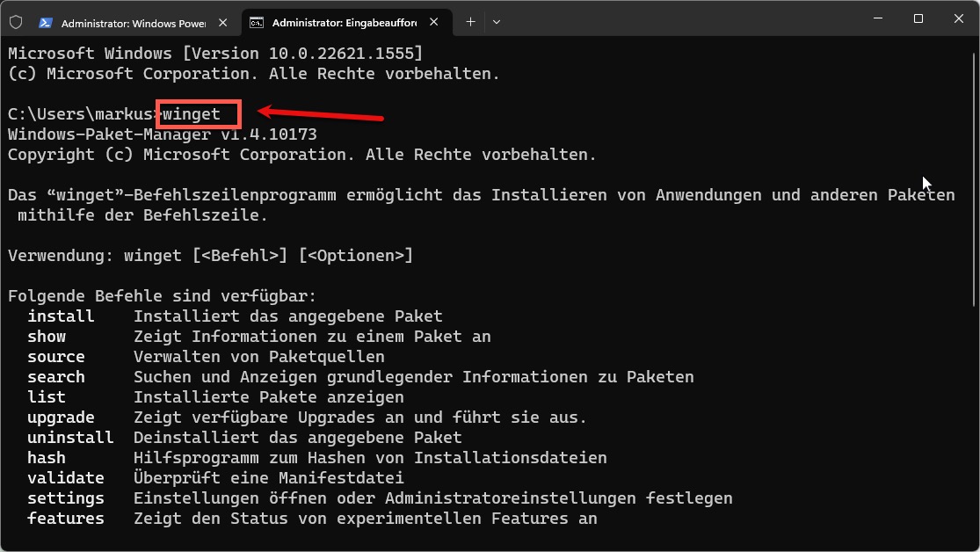
Task: Click the uninstall command in the list
Action: point(69,437)
